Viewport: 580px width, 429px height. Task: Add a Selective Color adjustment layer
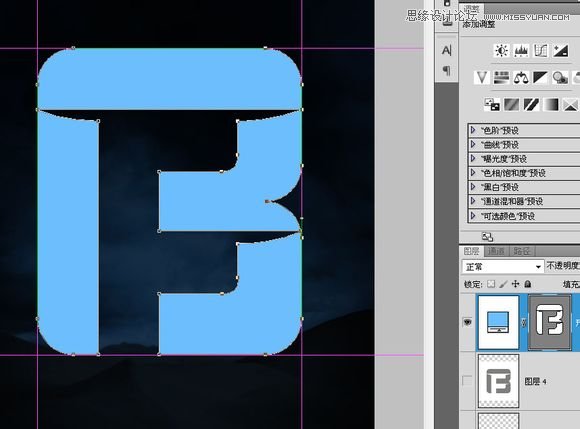point(570,105)
